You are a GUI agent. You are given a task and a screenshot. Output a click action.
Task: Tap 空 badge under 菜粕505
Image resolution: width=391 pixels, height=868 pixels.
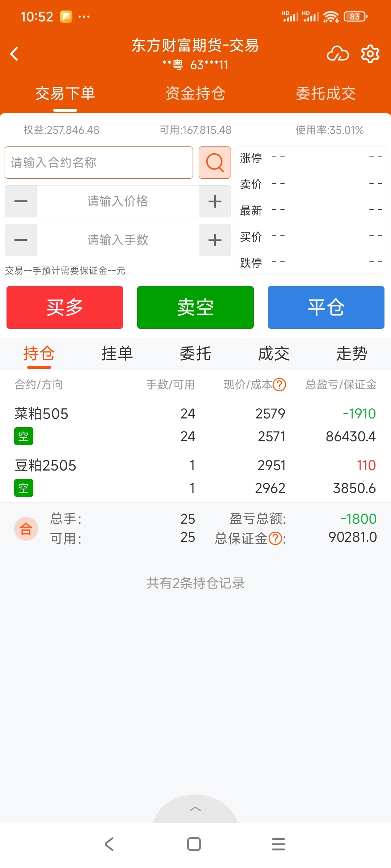tap(24, 436)
